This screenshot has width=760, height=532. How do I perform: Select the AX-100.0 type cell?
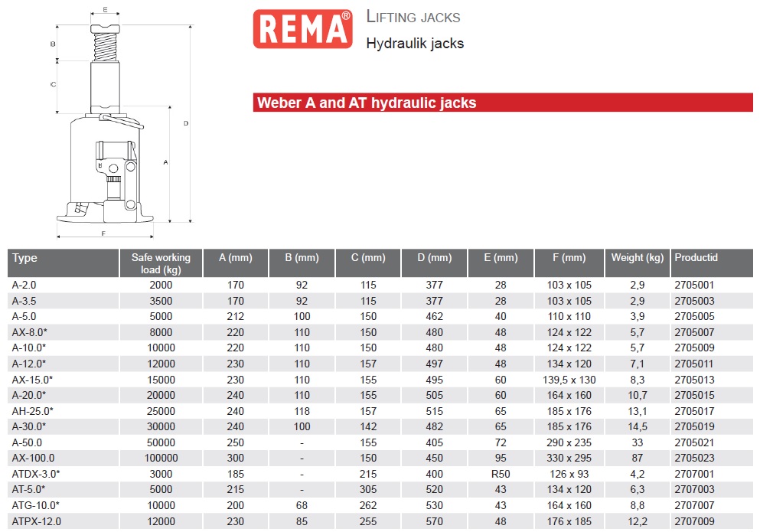[x=31, y=458]
